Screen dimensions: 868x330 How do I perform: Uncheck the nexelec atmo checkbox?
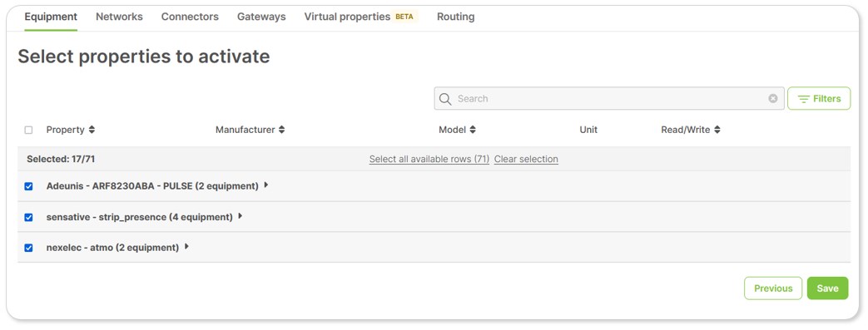point(29,249)
